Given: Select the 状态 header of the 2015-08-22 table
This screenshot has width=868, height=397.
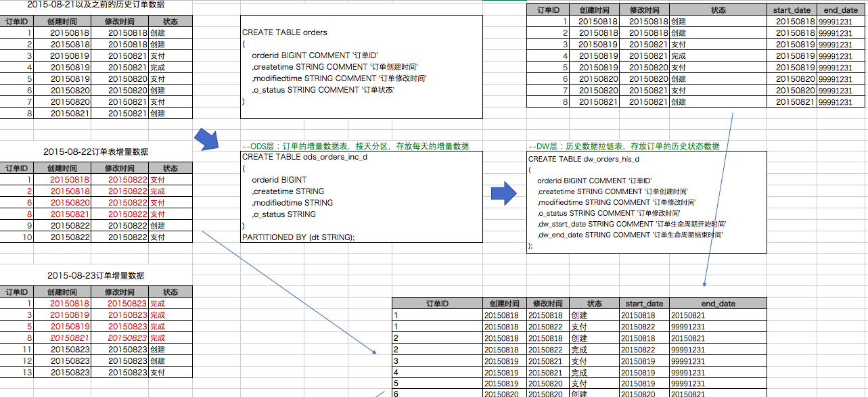Looking at the screenshot, I should pyautogui.click(x=170, y=168).
